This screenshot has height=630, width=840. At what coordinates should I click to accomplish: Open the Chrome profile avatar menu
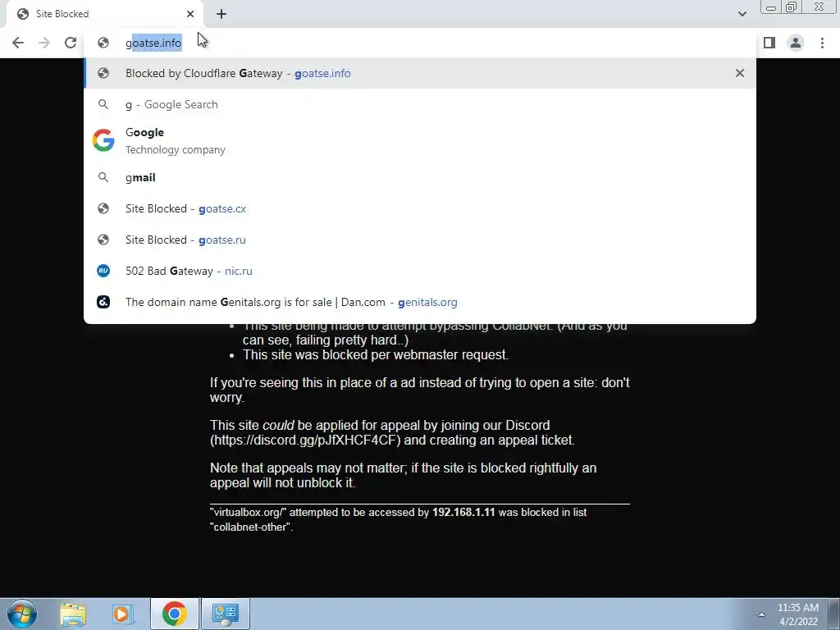point(796,43)
